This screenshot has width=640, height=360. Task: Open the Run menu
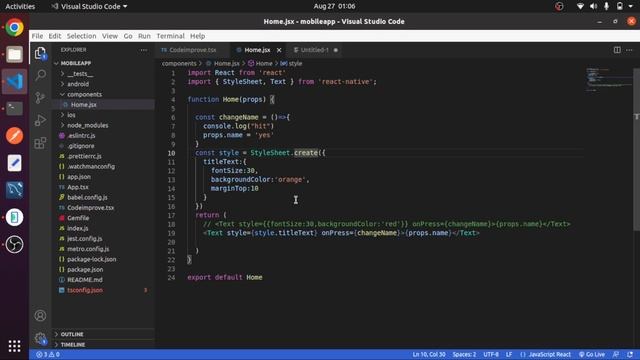144,36
